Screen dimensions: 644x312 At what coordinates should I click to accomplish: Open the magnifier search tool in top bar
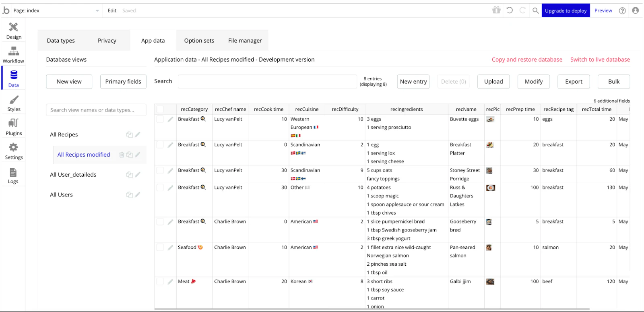click(535, 10)
